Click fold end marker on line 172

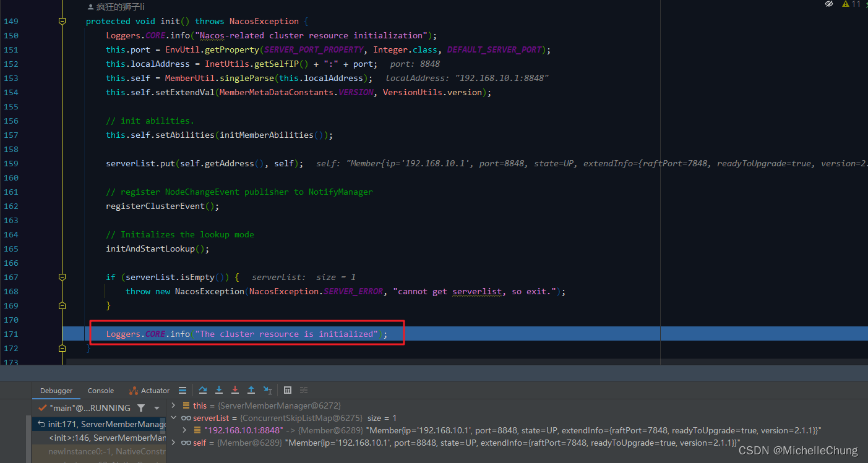(x=62, y=348)
